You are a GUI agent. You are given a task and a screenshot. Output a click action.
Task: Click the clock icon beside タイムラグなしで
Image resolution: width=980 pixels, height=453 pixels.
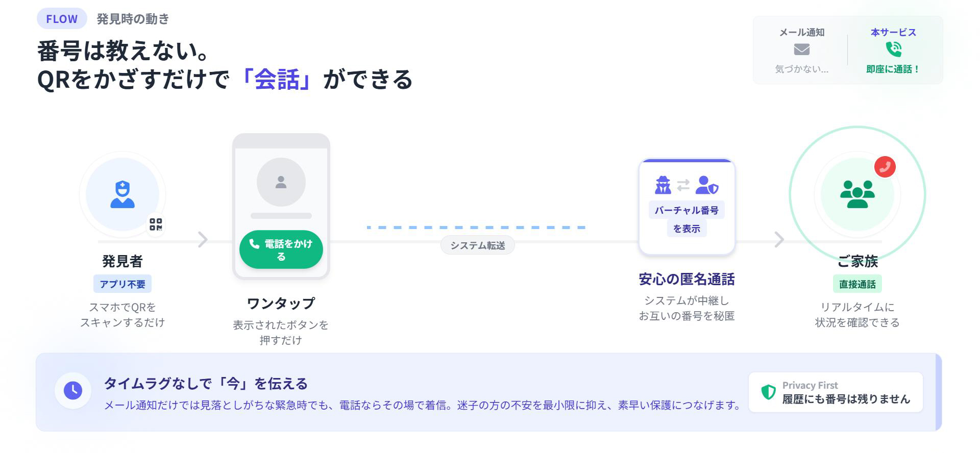pos(73,391)
